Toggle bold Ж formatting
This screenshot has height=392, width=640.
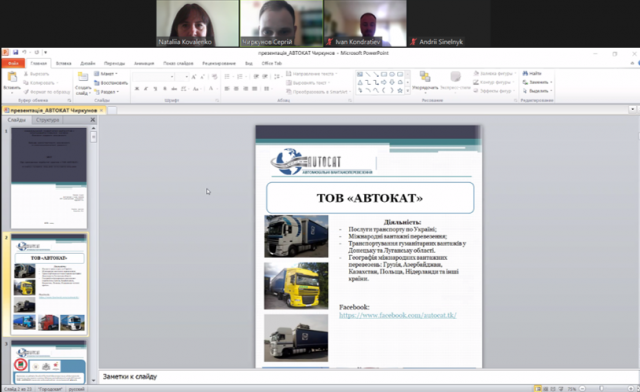click(x=137, y=89)
